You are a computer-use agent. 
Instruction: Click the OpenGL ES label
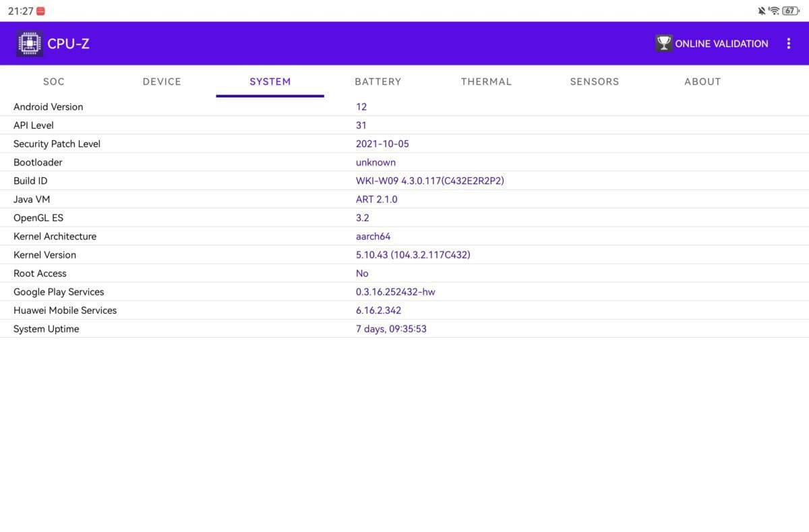[38, 218]
